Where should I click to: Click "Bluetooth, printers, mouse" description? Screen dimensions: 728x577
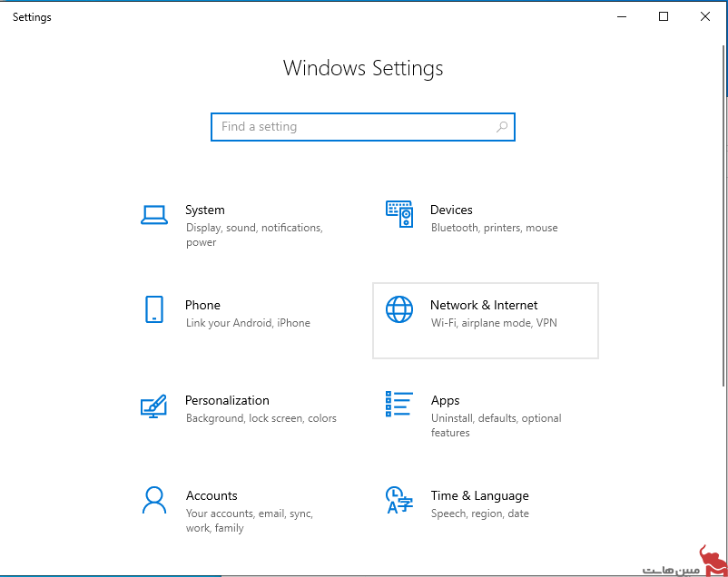click(495, 228)
